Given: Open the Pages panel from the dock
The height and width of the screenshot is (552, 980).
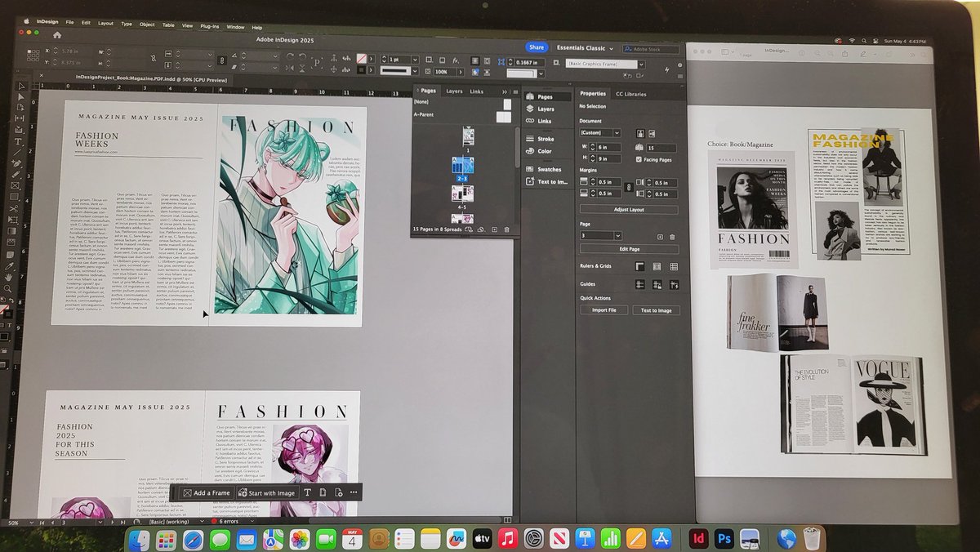Looking at the screenshot, I should click(545, 96).
